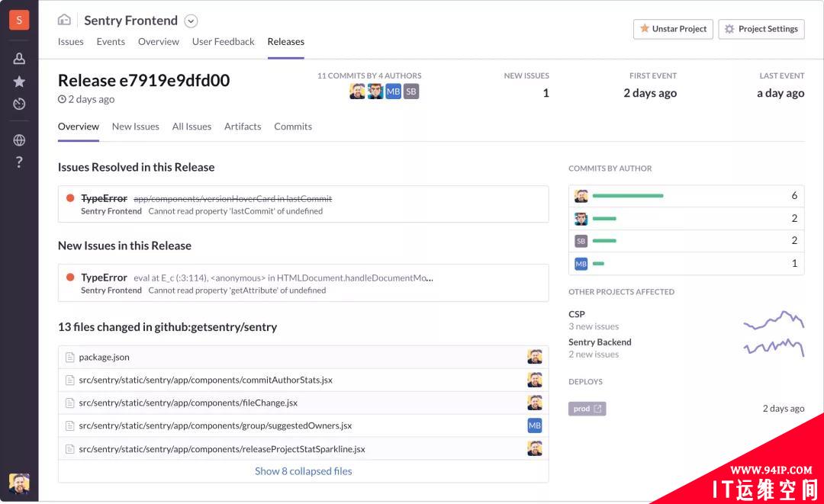Click author avatar with 6 commits
This screenshot has width=824, height=504.
[x=581, y=197]
